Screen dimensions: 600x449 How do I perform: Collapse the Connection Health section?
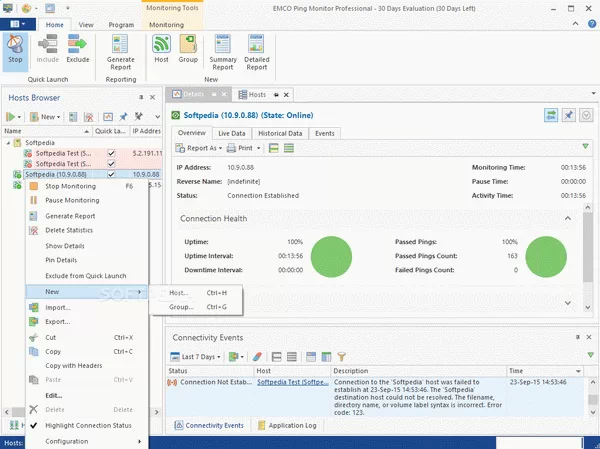pyautogui.click(x=568, y=218)
